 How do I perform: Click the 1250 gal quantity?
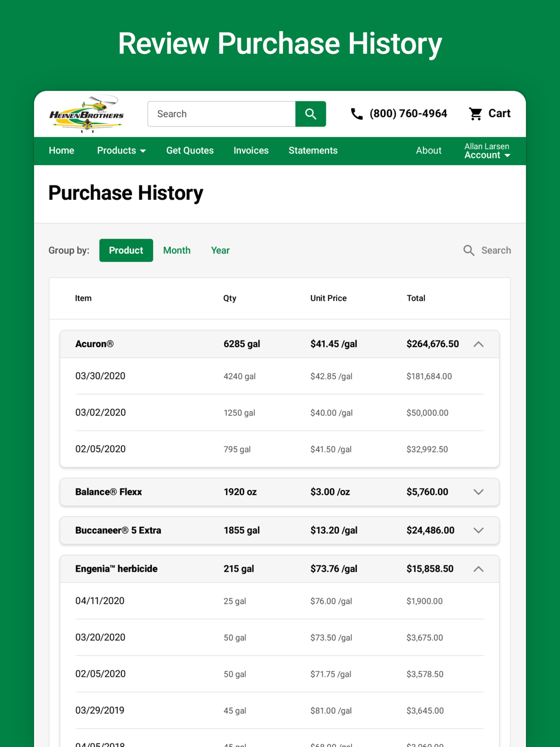[x=239, y=413]
